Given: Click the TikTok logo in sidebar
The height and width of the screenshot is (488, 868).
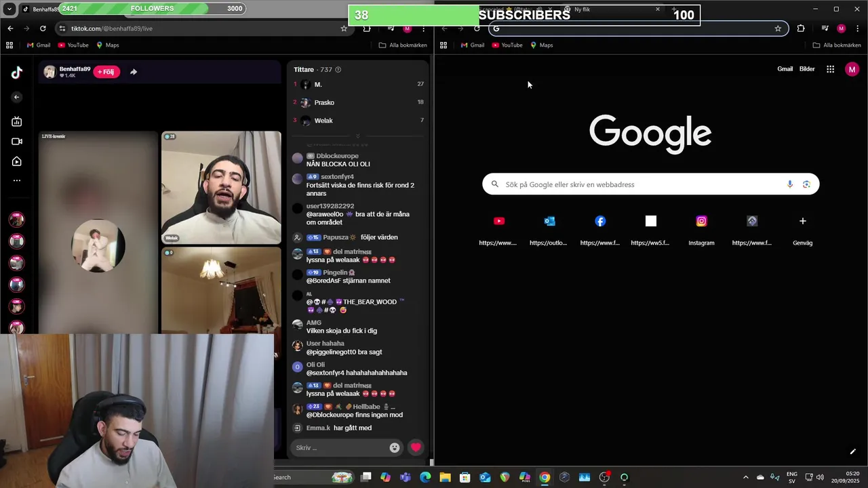Looking at the screenshot, I should click(x=17, y=73).
